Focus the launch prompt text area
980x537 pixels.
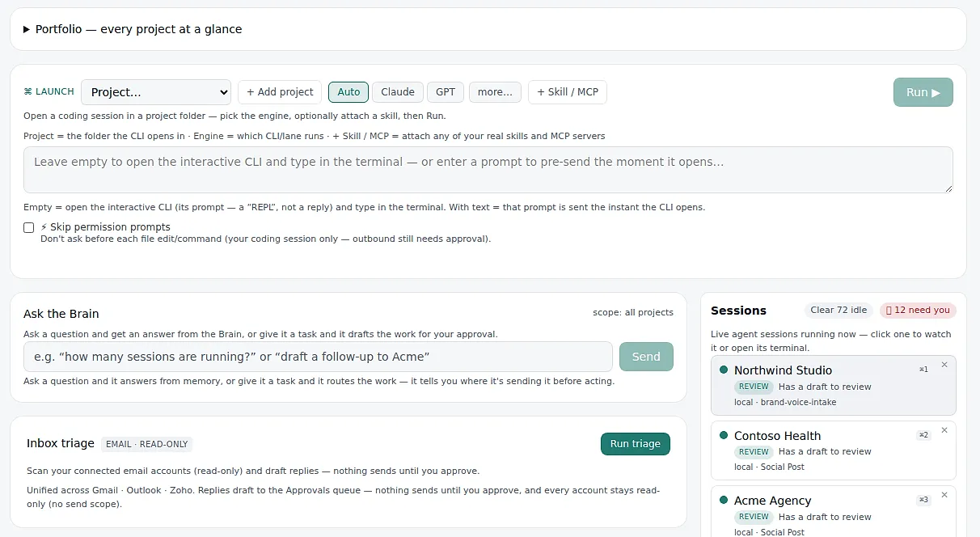point(488,170)
